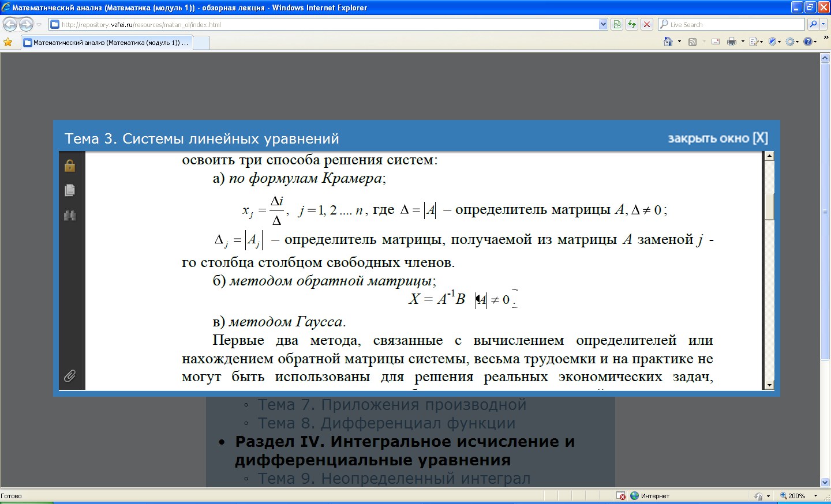
Task: Click the browser page scrollbar down arrow
Action: [x=825, y=483]
